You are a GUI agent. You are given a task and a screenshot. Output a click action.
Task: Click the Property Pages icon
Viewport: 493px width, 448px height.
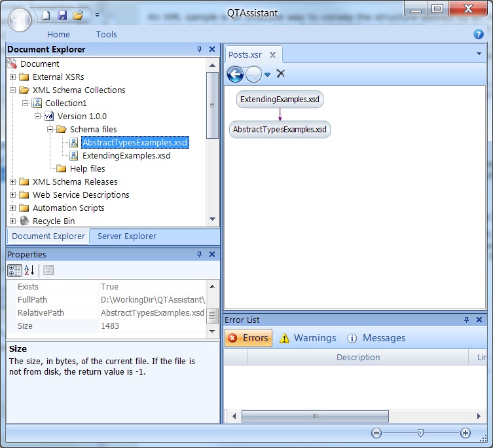tap(48, 271)
